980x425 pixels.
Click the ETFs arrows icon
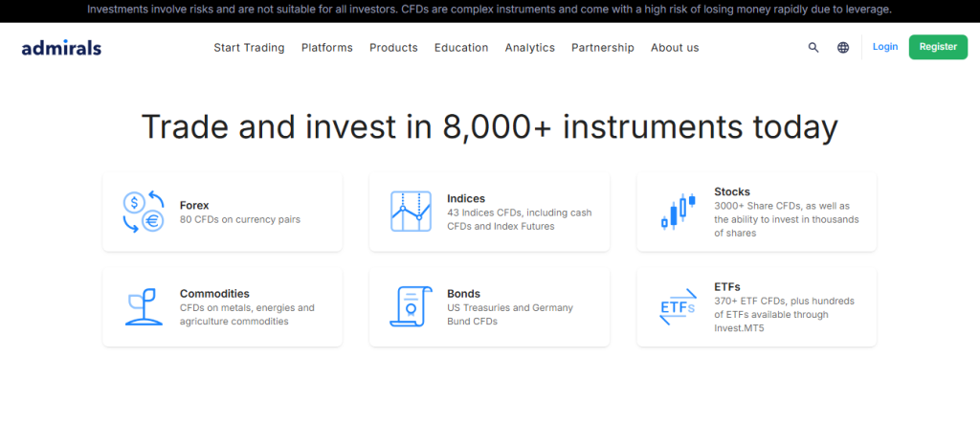point(678,306)
